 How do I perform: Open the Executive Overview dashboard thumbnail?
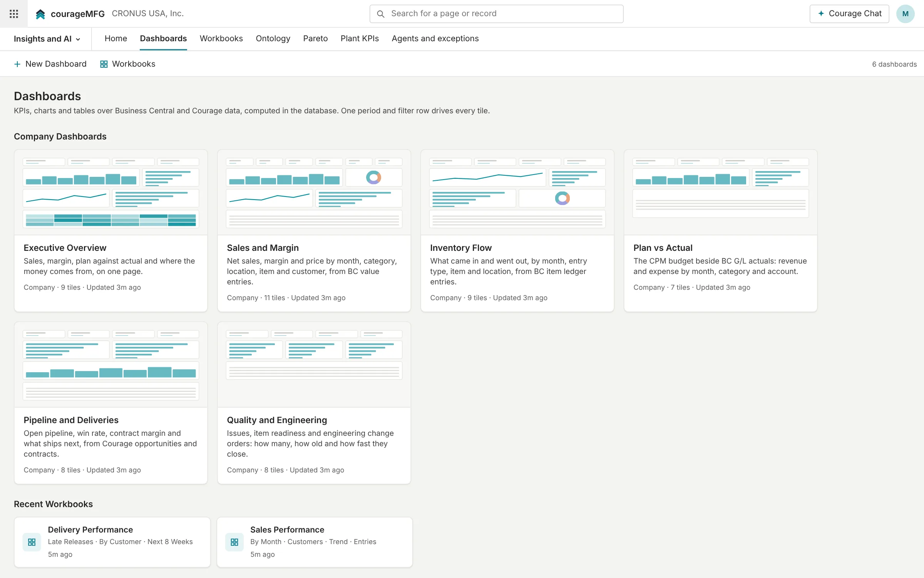(111, 192)
